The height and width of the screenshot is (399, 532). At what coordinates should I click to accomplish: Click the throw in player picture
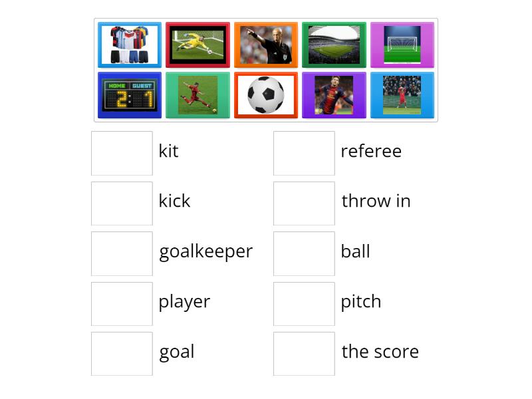click(402, 94)
